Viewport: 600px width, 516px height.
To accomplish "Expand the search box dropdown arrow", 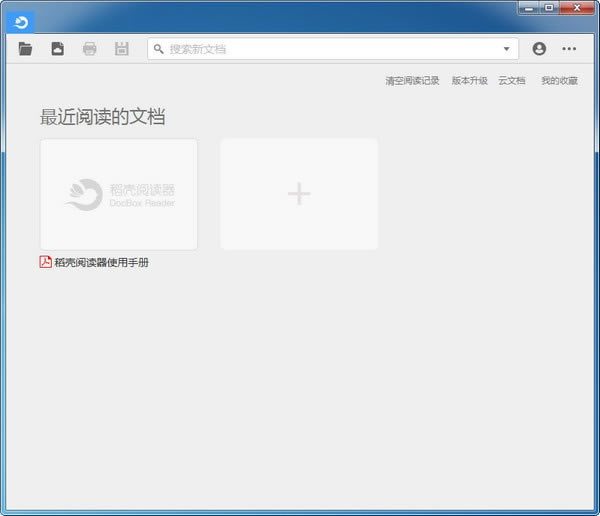I will pos(507,49).
